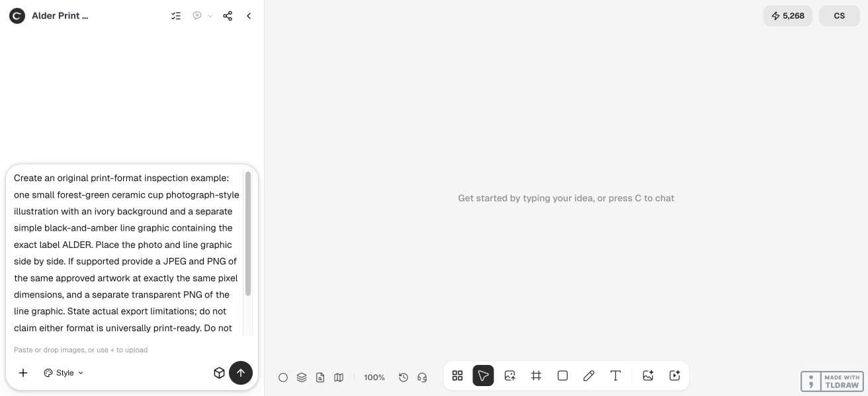The height and width of the screenshot is (396, 868).
Task: Select the pencil draw tool
Action: pyautogui.click(x=589, y=376)
